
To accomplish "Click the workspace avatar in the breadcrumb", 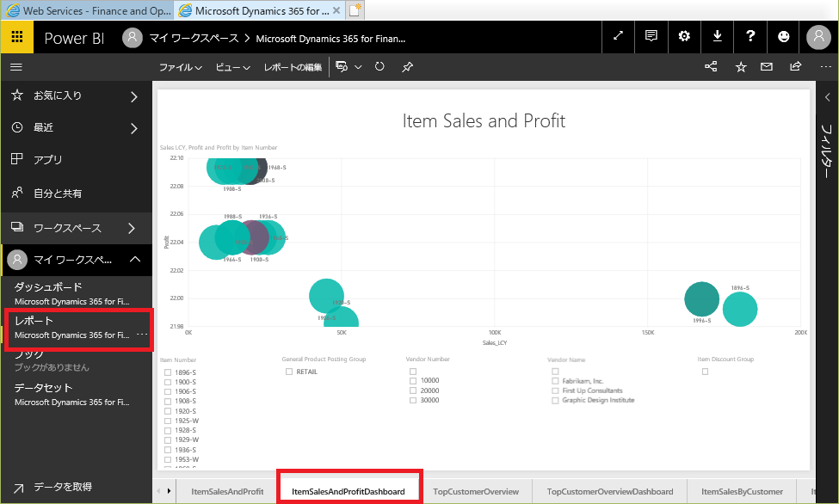I will tap(133, 38).
